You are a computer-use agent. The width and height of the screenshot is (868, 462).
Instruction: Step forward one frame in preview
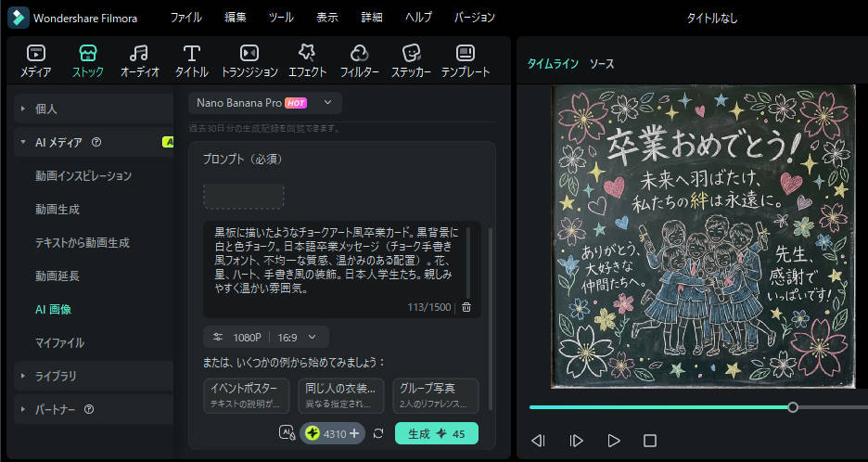[x=576, y=441]
